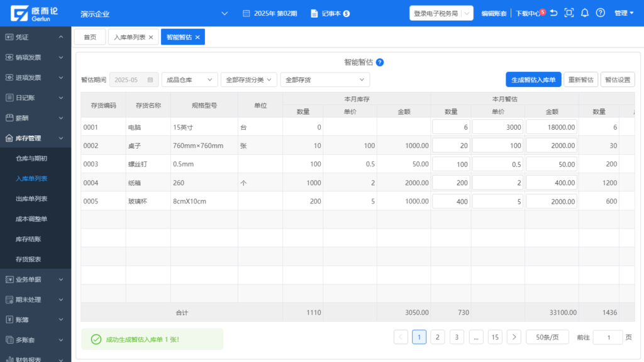Image resolution: width=644 pixels, height=362 pixels.
Task: Click the notification bell icon
Action: coord(585,13)
